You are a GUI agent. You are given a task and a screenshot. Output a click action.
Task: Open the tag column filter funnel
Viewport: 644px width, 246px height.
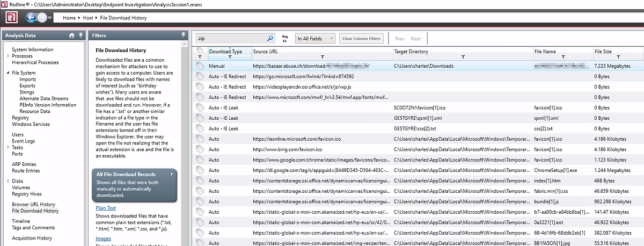pyautogui.click(x=200, y=56)
